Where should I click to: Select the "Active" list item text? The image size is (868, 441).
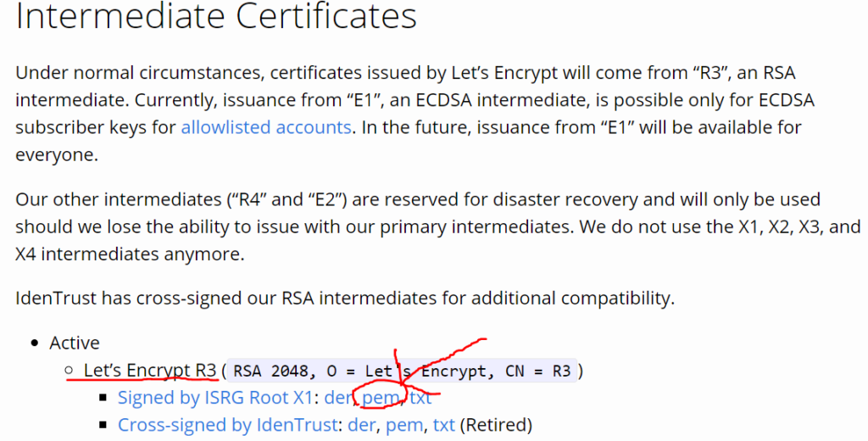click(x=75, y=343)
